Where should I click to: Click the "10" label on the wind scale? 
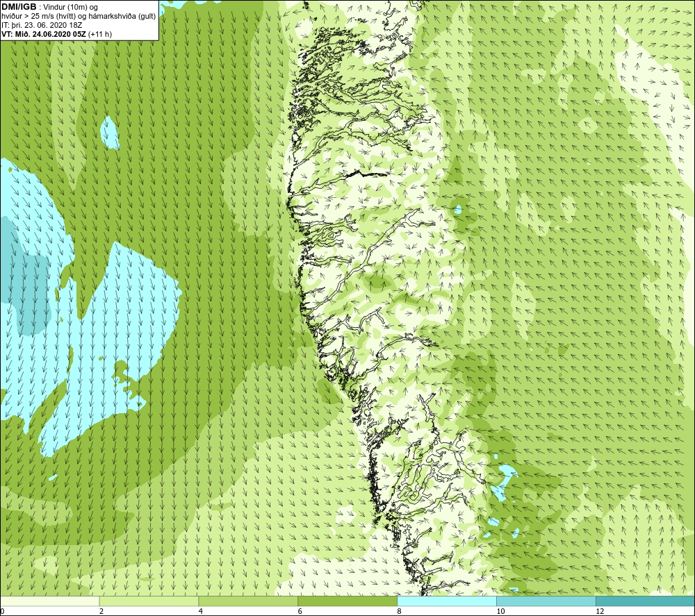tap(500, 611)
